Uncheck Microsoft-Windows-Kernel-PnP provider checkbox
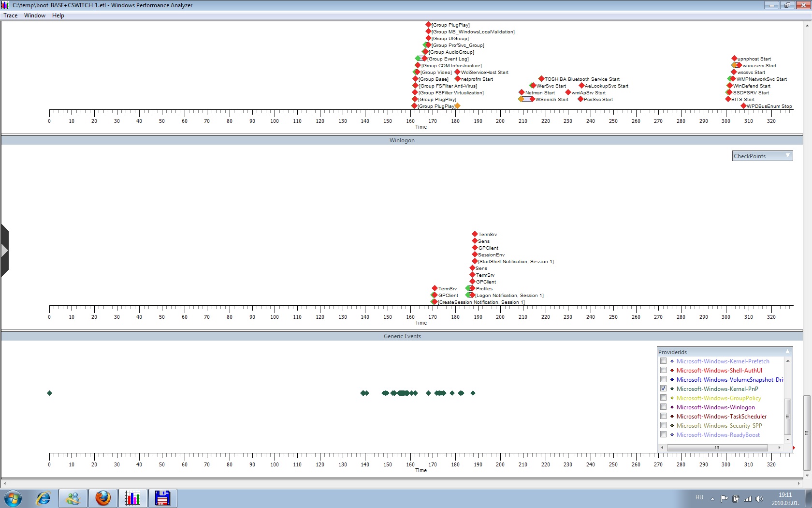The image size is (812, 508). pos(663,388)
